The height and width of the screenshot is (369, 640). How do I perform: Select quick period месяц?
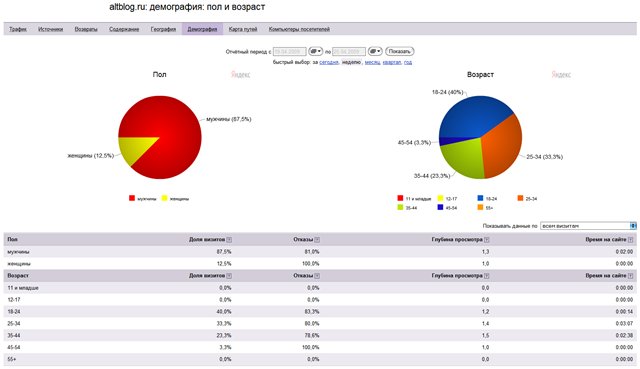pos(372,62)
